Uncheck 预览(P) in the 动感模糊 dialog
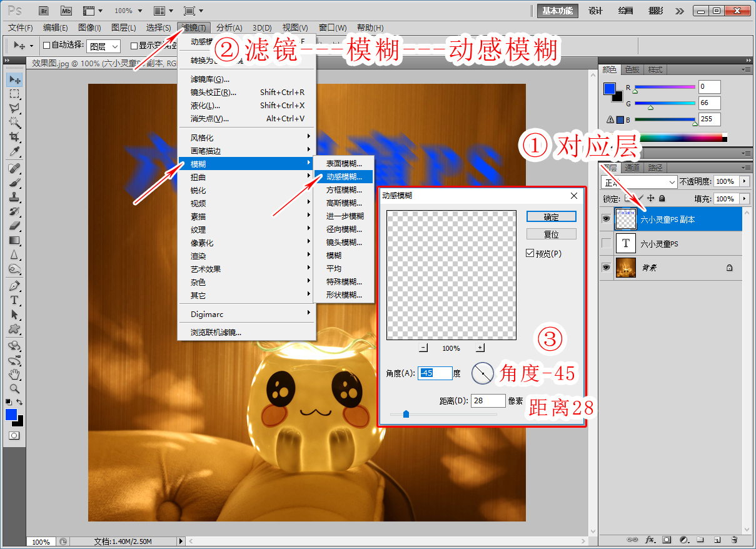 point(530,253)
